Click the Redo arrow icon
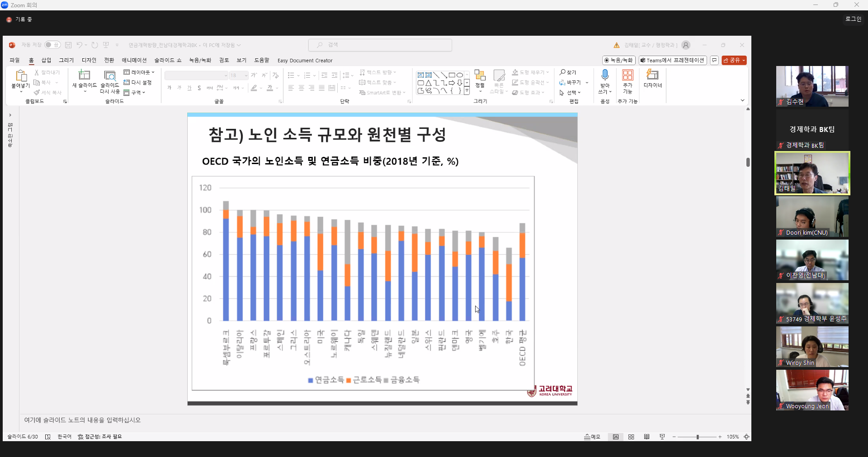 point(94,45)
